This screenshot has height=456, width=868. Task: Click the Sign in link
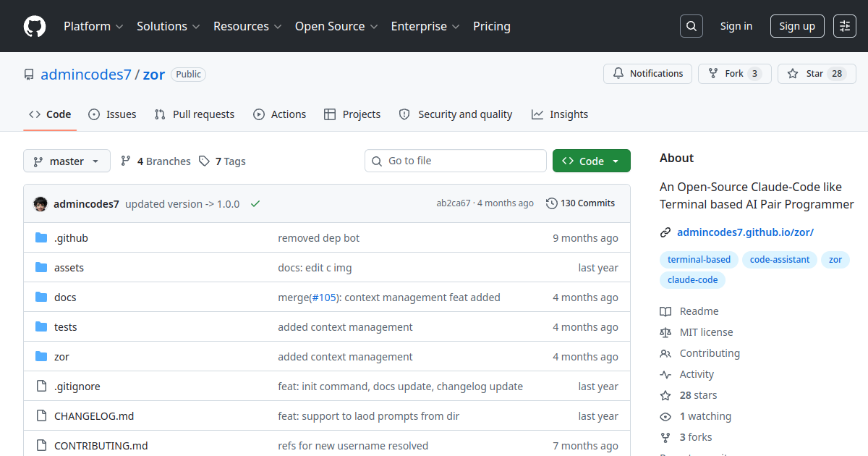[736, 26]
